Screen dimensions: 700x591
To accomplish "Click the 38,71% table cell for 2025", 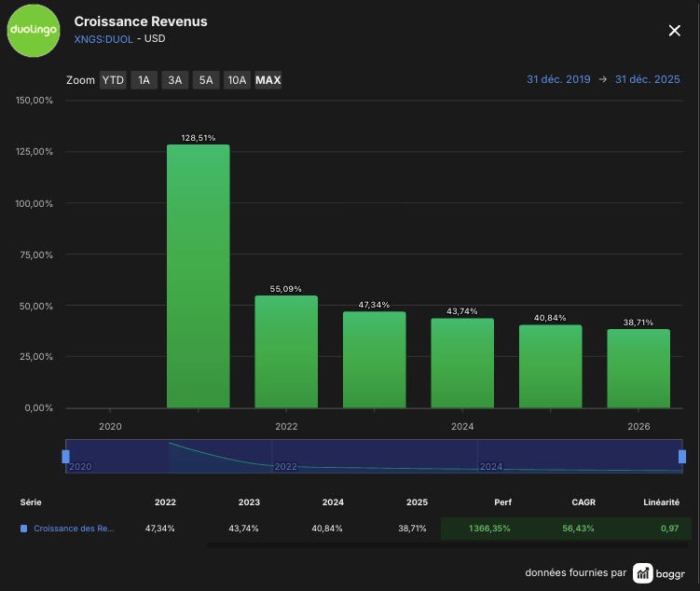I will click(x=412, y=529).
